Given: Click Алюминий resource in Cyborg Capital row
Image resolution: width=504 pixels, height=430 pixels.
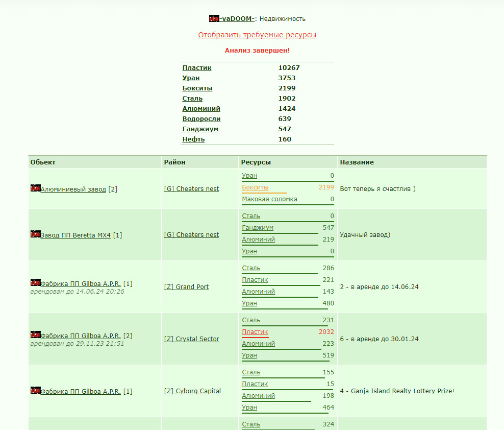Looking at the screenshot, I should [259, 396].
